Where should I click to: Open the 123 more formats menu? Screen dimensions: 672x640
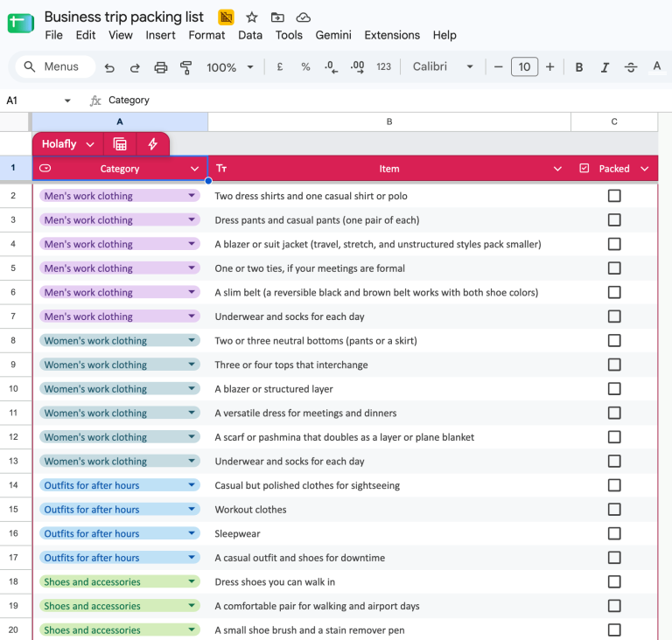point(383,66)
